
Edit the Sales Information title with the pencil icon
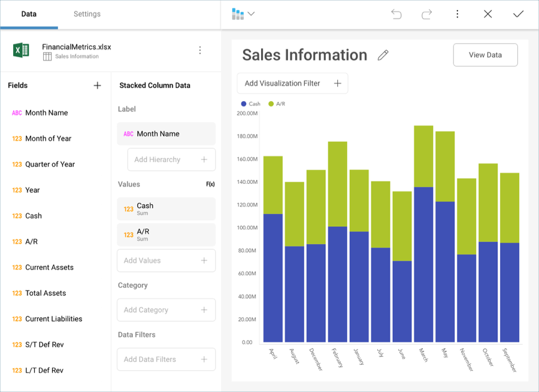(383, 55)
